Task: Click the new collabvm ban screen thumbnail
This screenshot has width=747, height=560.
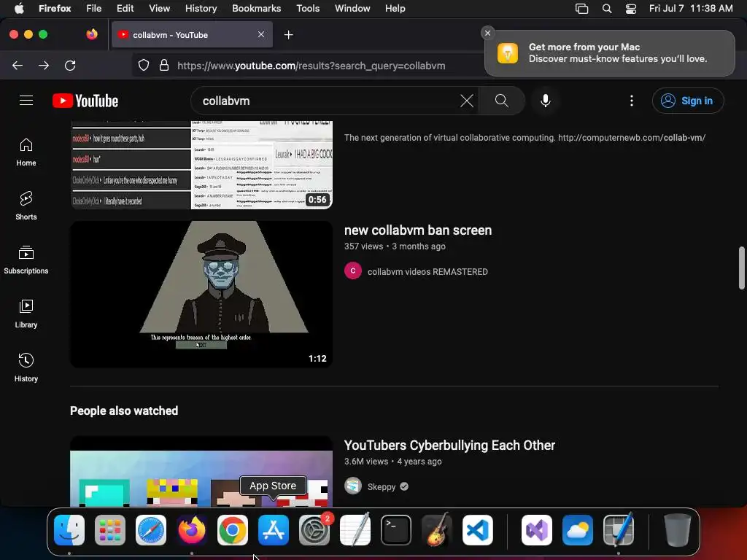Action: (201, 294)
